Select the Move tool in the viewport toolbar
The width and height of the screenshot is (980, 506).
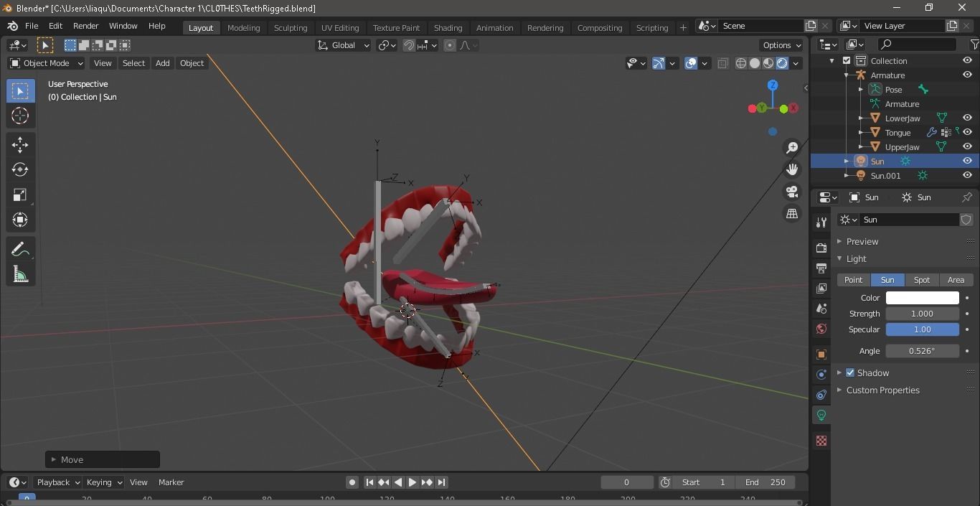20,144
